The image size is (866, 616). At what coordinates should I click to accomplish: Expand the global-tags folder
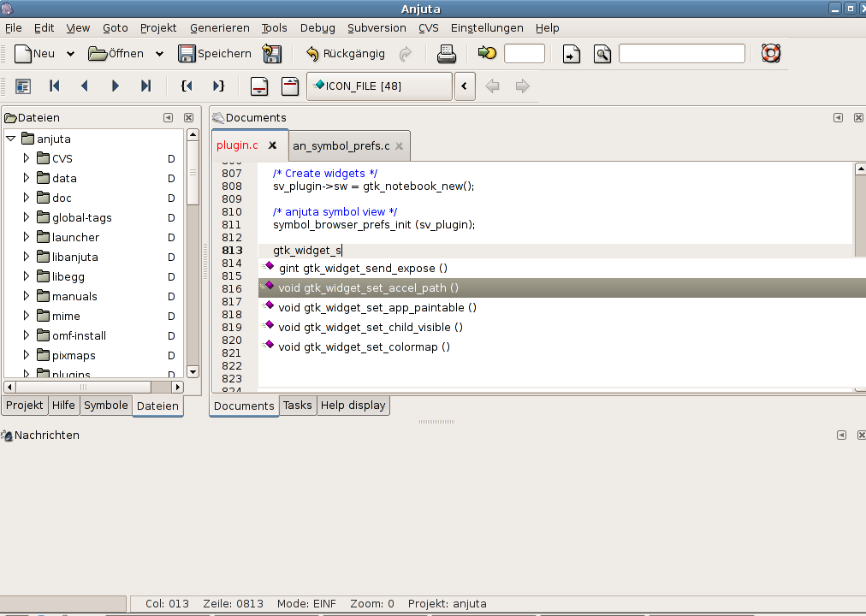[26, 217]
